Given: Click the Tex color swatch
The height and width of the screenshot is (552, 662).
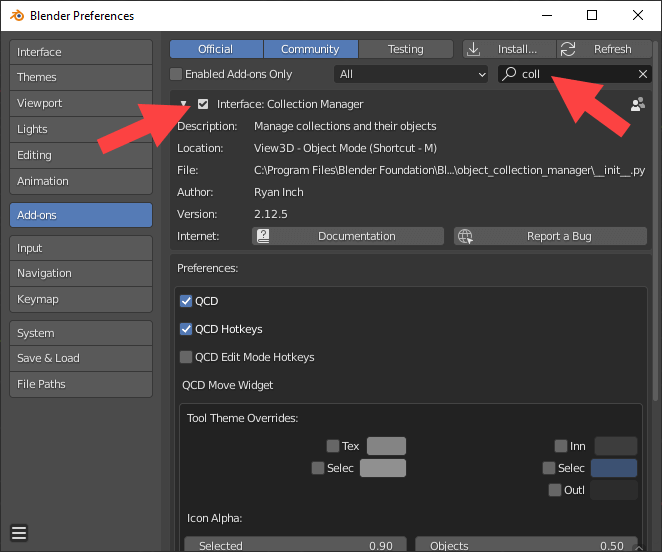Looking at the screenshot, I should (386, 446).
